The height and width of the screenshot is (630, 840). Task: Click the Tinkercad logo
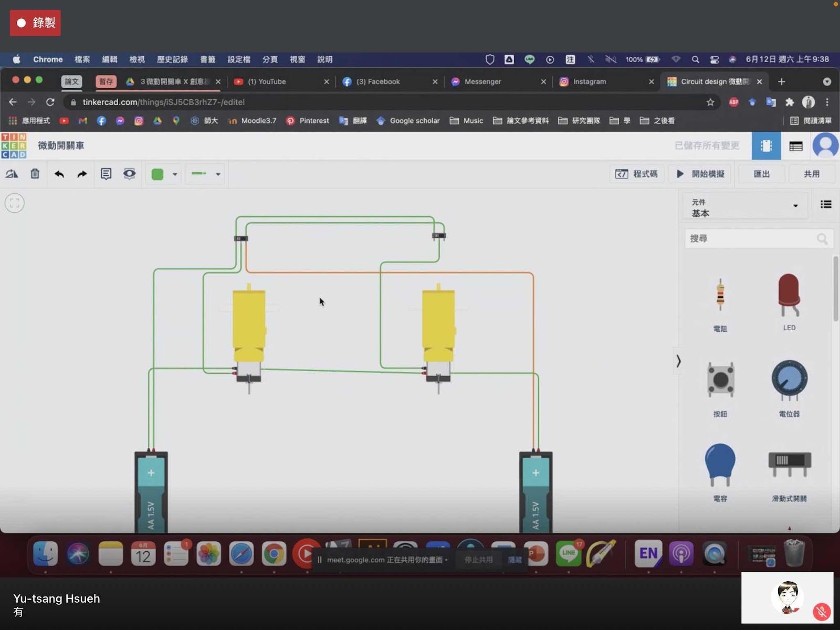(14, 145)
